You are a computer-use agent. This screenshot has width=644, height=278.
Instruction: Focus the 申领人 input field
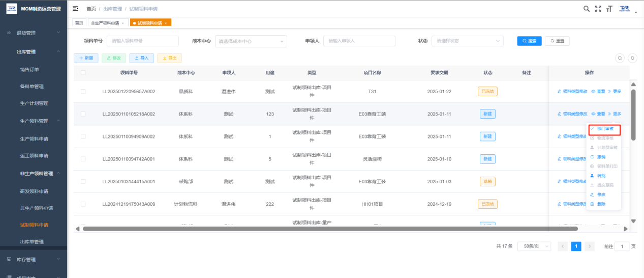[359, 41]
